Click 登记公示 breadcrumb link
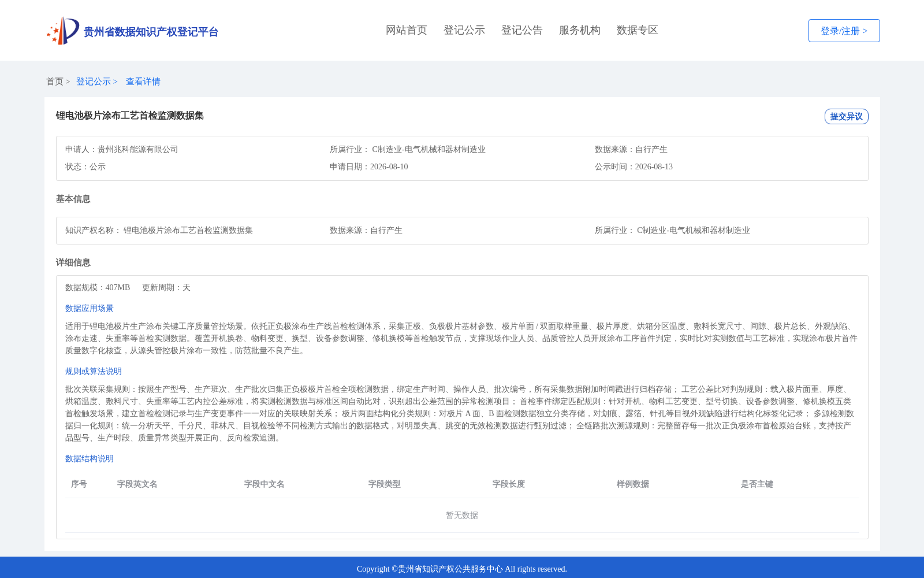The image size is (924, 578). tap(94, 81)
